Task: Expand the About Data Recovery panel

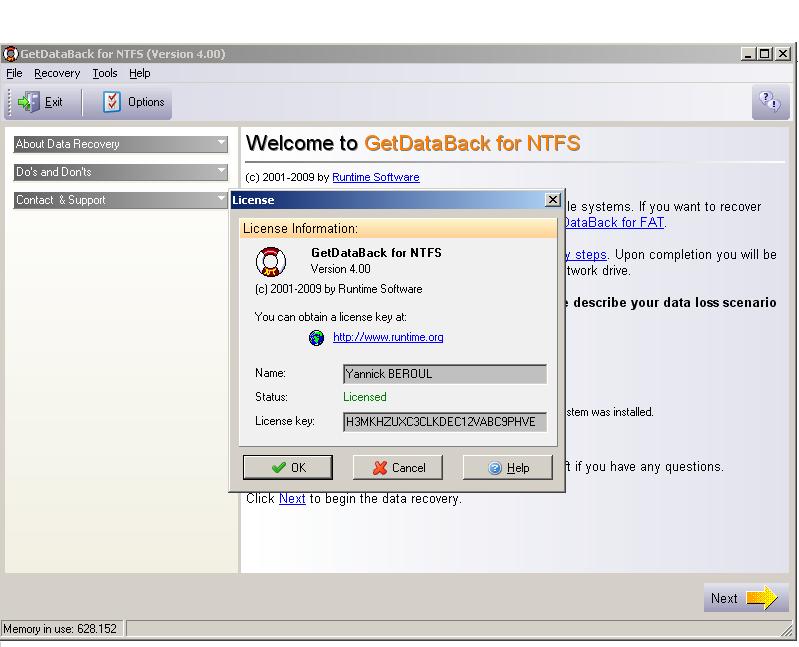Action: (x=120, y=144)
